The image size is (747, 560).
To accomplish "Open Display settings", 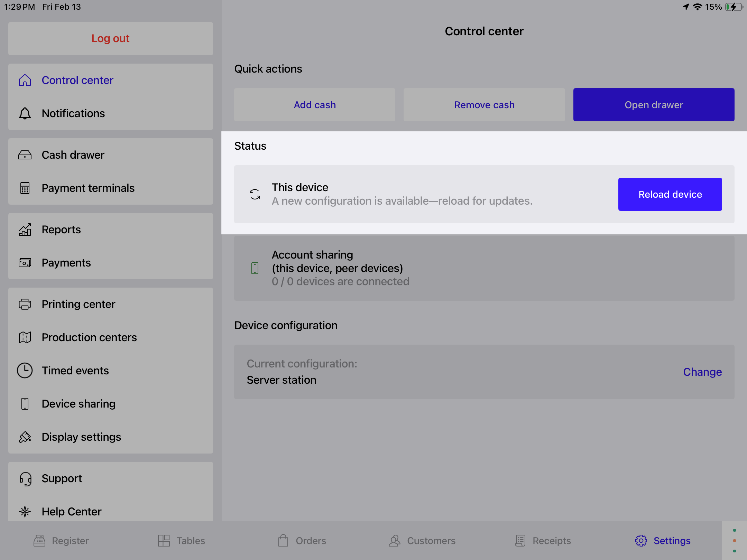I will tap(81, 437).
